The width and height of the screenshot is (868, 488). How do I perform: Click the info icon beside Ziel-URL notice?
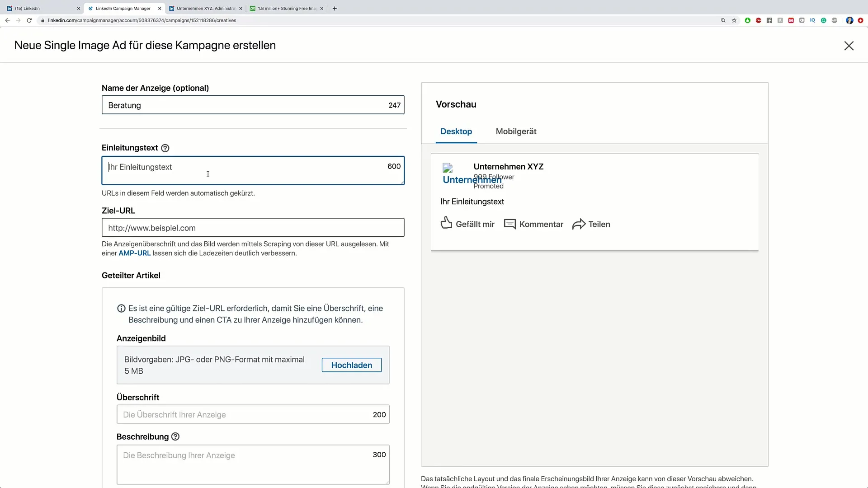(121, 309)
